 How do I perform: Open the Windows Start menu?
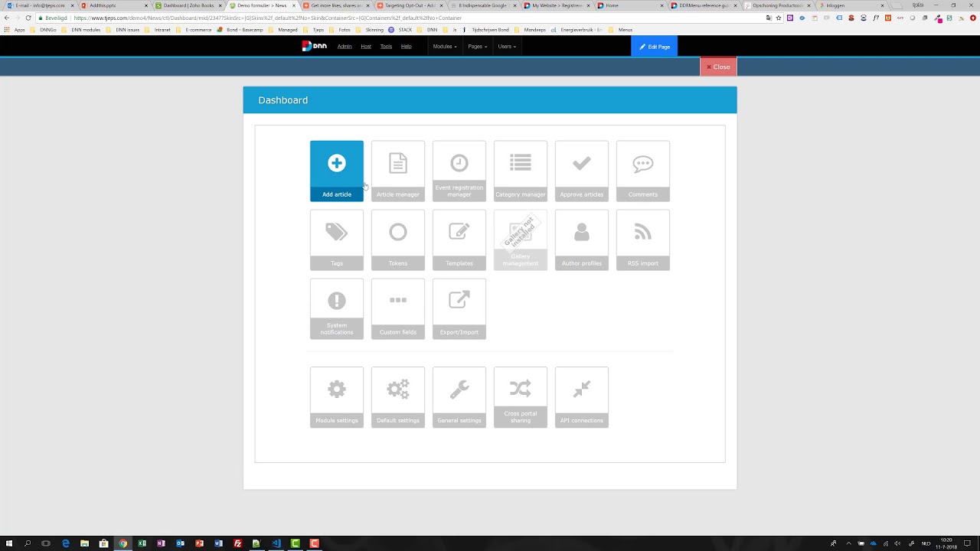tap(8, 543)
